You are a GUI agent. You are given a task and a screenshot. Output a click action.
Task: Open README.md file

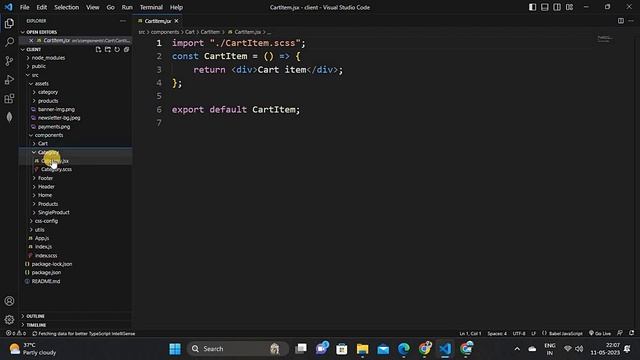point(46,281)
